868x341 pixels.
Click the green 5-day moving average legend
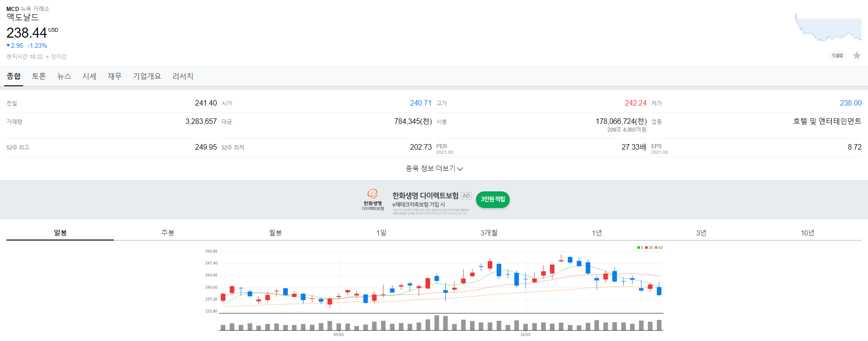(640, 247)
